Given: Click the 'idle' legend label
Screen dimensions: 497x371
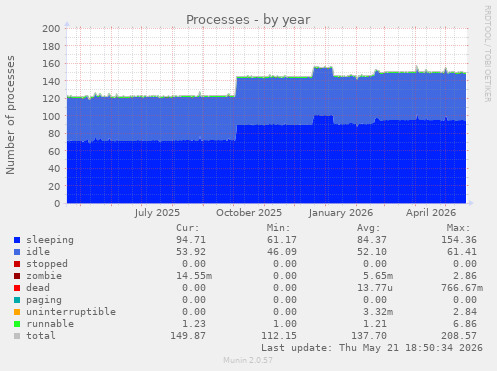Looking at the screenshot, I should 38,252.
